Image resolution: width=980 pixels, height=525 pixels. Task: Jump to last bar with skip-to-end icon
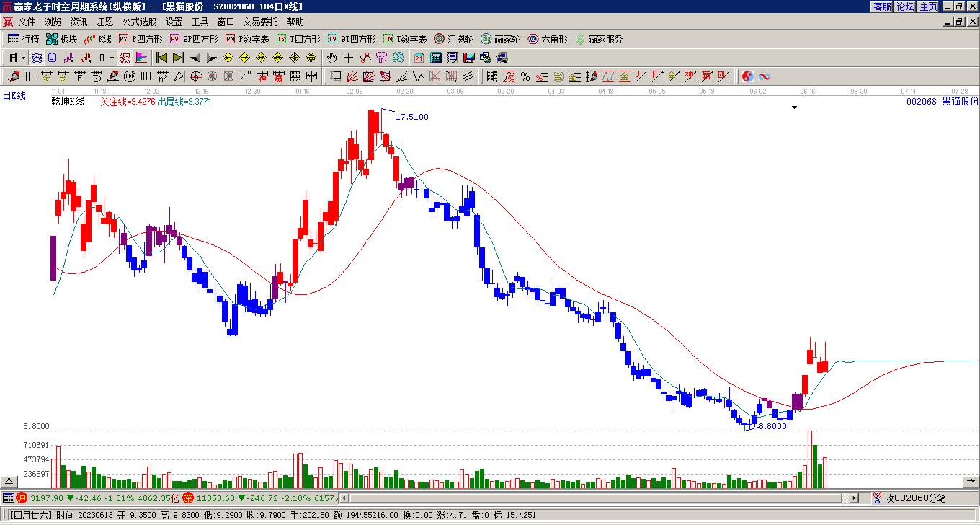pos(178,58)
